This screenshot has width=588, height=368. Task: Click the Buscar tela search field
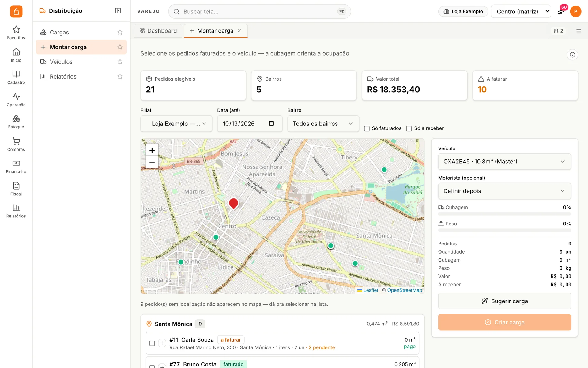(x=259, y=11)
